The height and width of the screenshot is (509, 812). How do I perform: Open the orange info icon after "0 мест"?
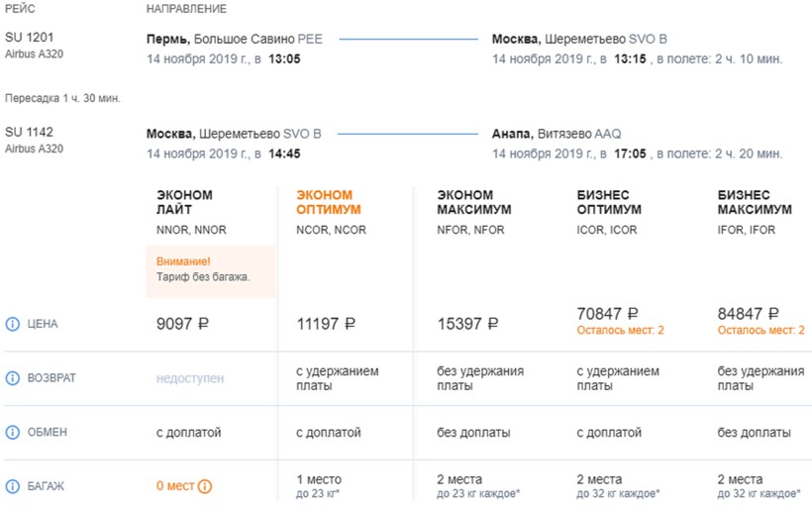tap(205, 486)
